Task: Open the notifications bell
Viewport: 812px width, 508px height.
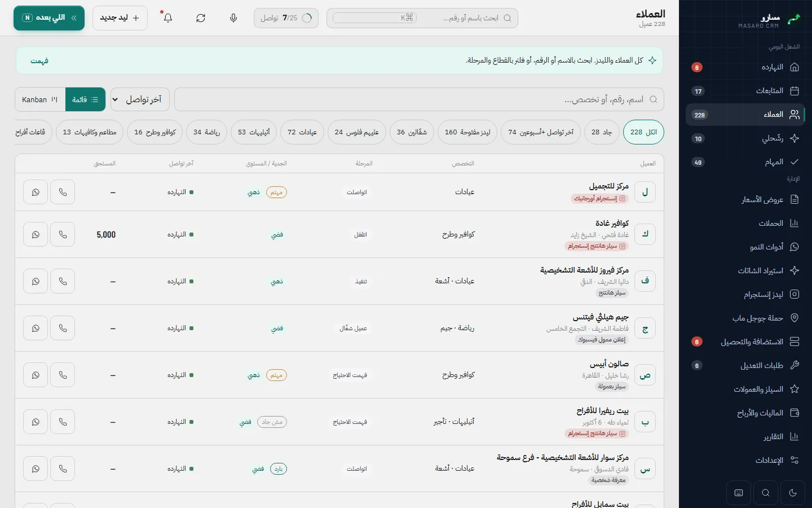Action: pos(168,18)
